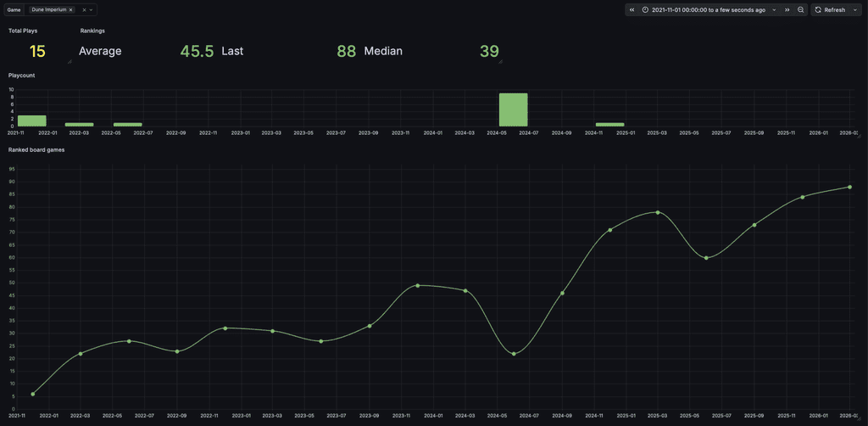
Task: Zoom out the time range
Action: [x=800, y=10]
